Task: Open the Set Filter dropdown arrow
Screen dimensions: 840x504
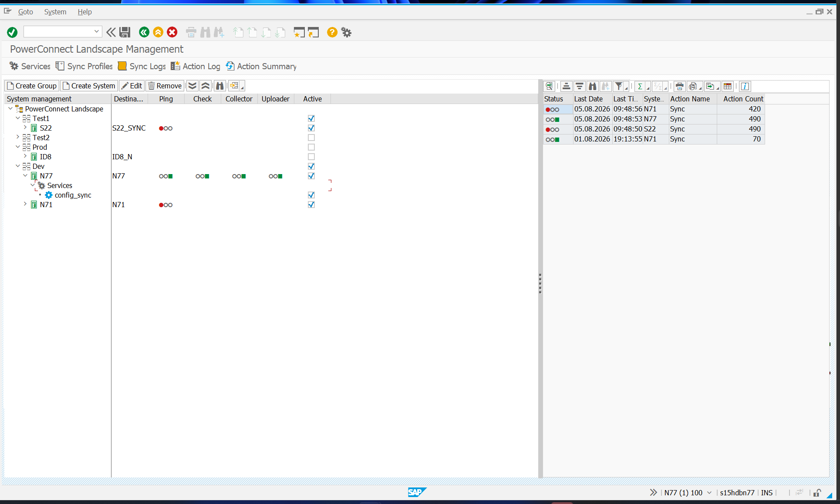Action: point(626,88)
